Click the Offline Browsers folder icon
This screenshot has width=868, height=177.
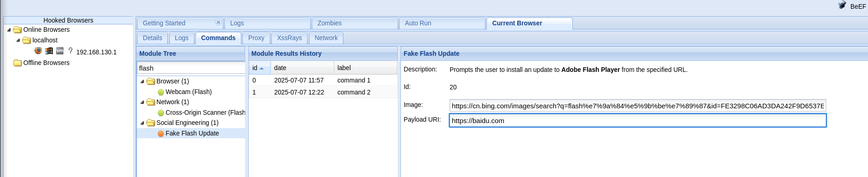pyautogui.click(x=17, y=63)
